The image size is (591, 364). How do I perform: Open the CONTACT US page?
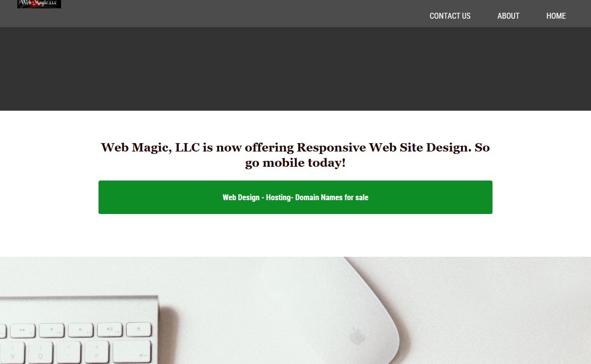(450, 16)
